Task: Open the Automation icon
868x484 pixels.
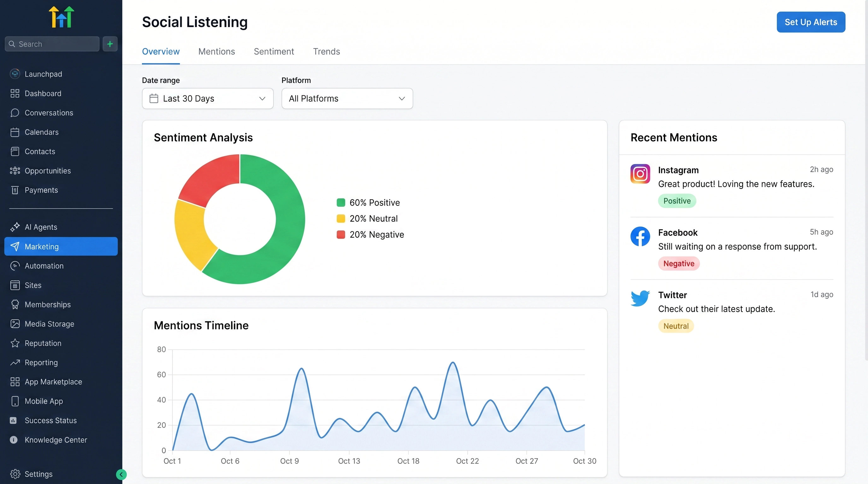Action: click(x=15, y=266)
